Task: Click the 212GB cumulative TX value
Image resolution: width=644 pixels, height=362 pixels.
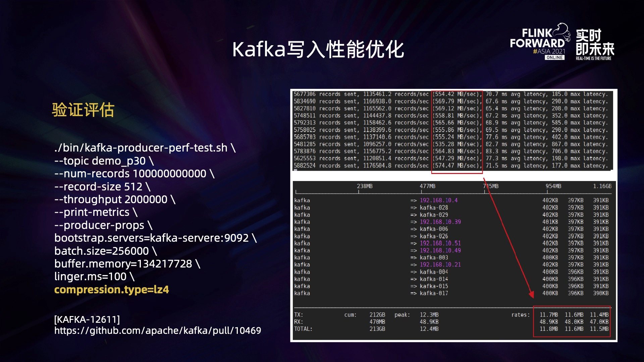Action: pyautogui.click(x=377, y=315)
